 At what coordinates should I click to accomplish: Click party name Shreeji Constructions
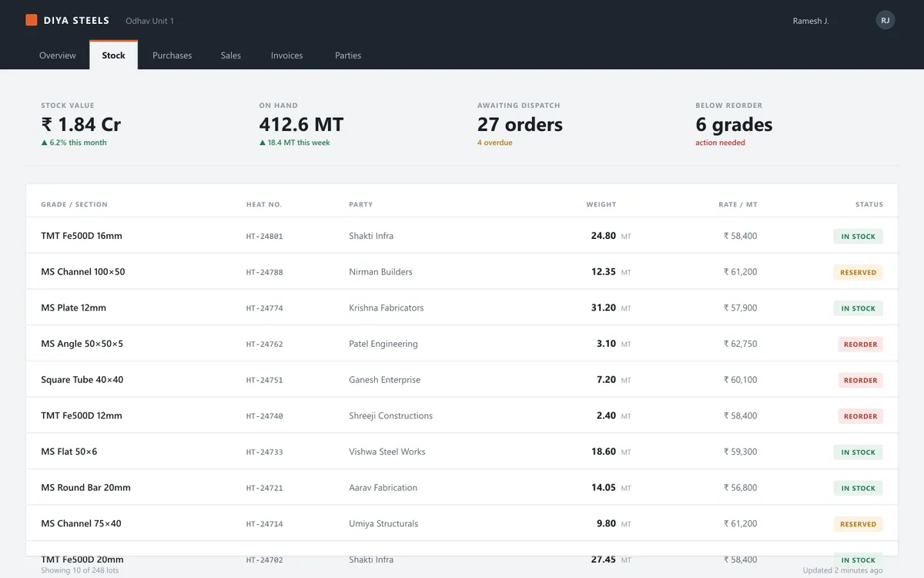390,415
